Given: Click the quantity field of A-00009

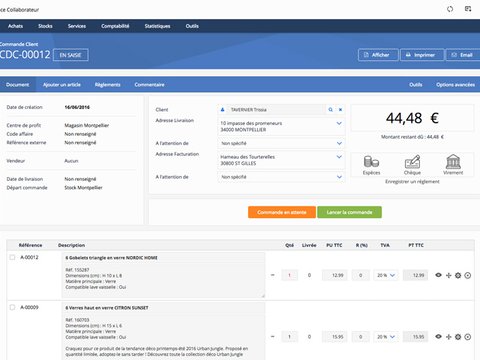Looking at the screenshot, I should tap(289, 337).
